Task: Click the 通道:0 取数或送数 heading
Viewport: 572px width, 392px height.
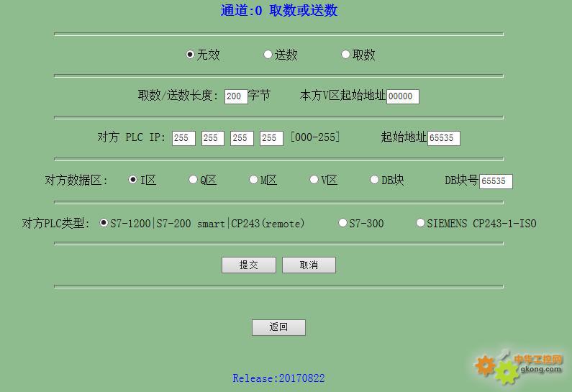Action: point(279,10)
